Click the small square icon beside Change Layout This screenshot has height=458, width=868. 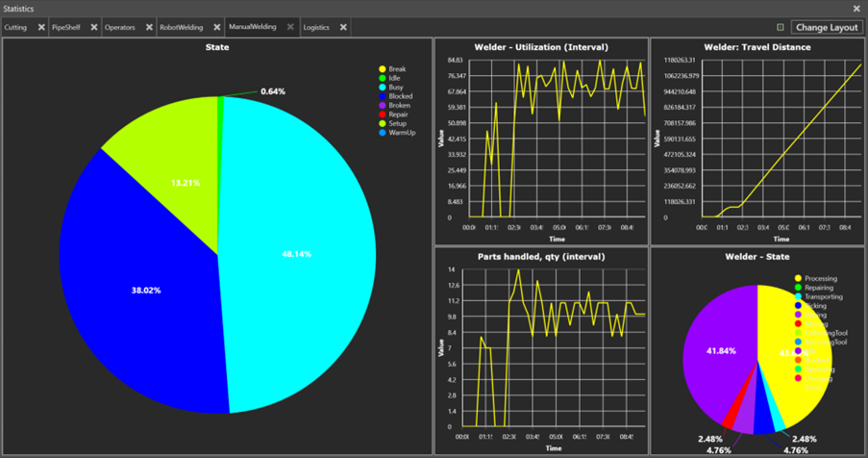click(x=780, y=28)
